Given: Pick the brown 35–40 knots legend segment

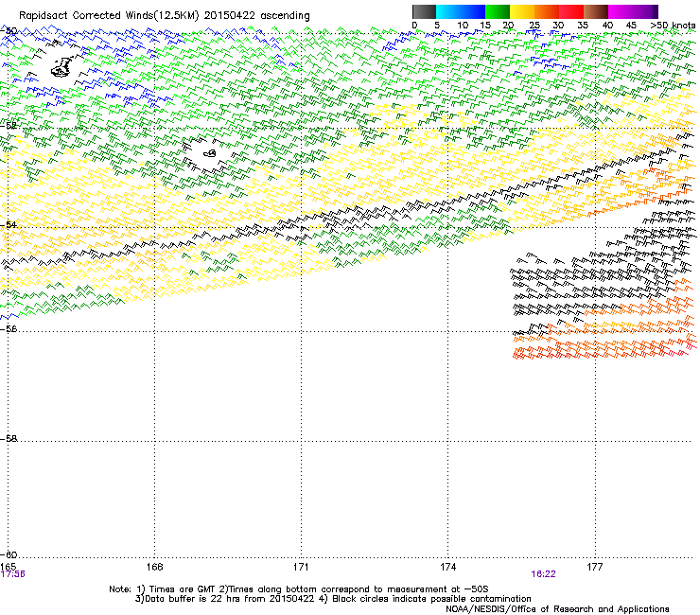Looking at the screenshot, I should pyautogui.click(x=596, y=11).
